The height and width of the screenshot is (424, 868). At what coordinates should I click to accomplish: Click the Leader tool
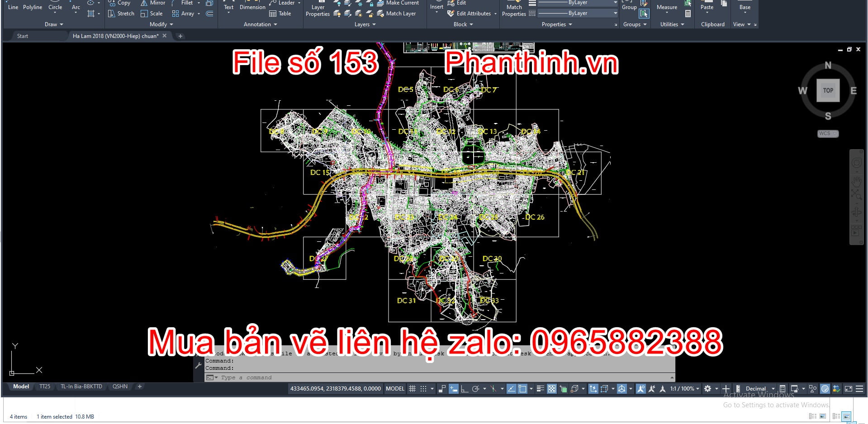click(x=282, y=3)
